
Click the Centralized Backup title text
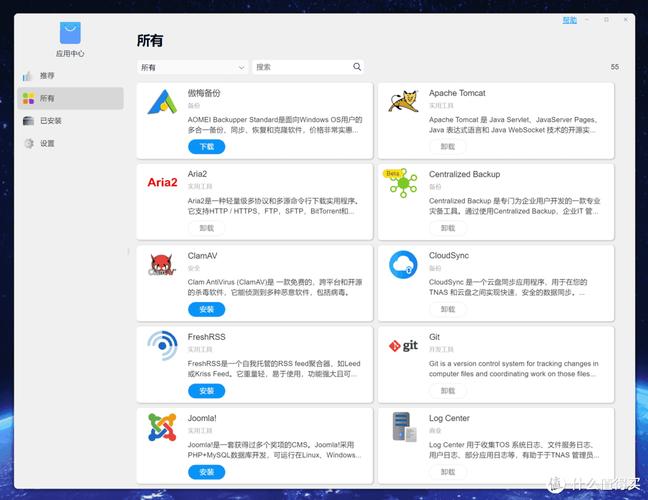pos(465,174)
